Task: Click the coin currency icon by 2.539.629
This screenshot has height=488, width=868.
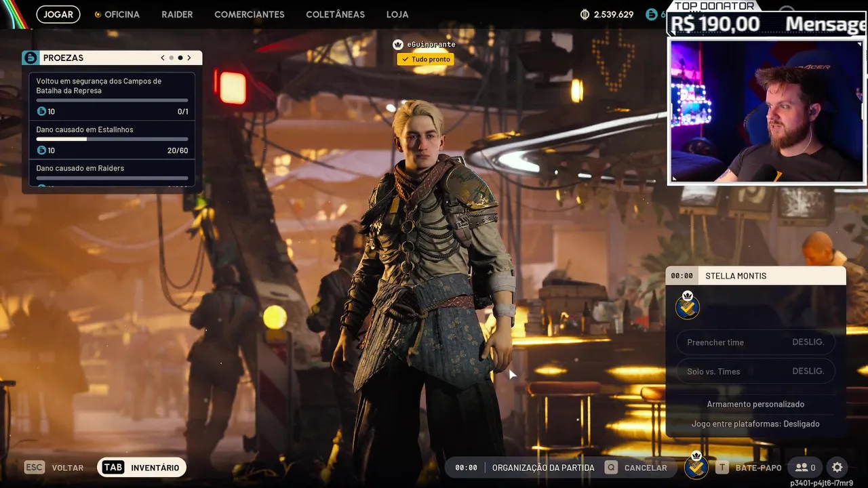Action: [585, 14]
